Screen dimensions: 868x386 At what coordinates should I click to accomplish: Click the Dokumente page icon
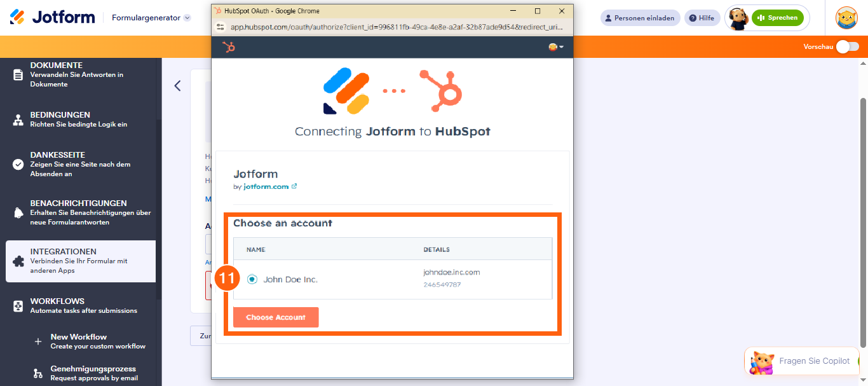click(18, 74)
